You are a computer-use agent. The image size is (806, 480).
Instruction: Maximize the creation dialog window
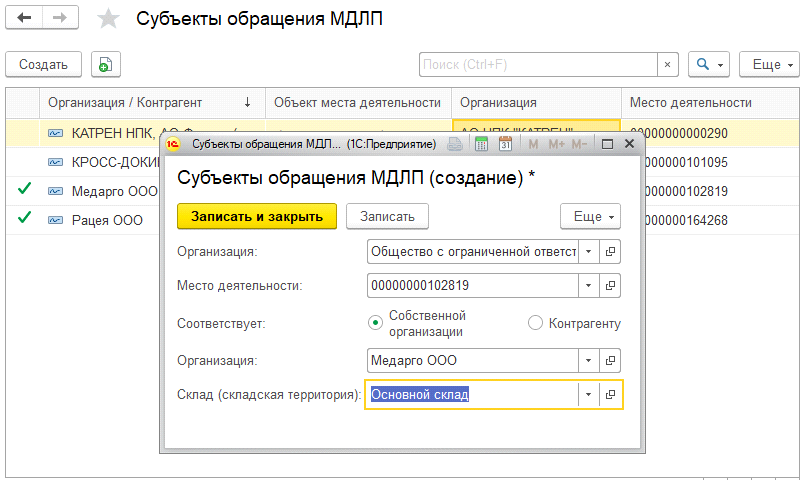(x=607, y=144)
